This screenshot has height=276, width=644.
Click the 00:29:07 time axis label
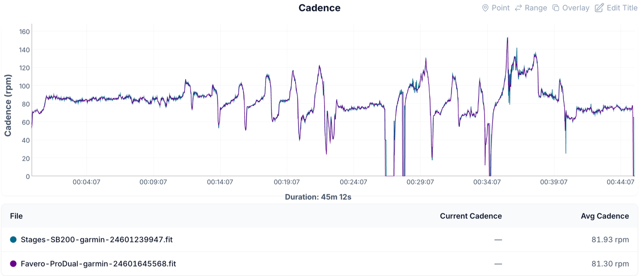tap(420, 182)
